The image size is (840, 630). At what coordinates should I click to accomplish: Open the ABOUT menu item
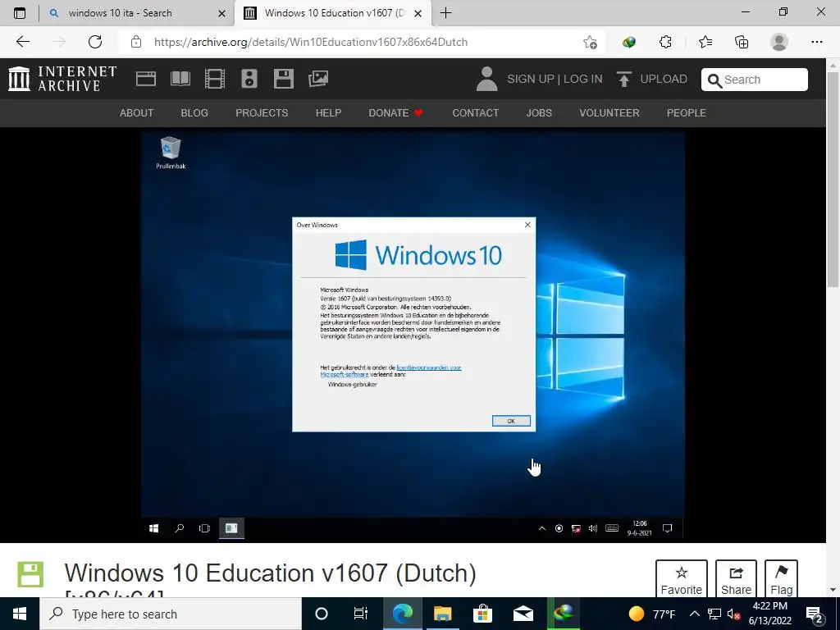coord(137,113)
